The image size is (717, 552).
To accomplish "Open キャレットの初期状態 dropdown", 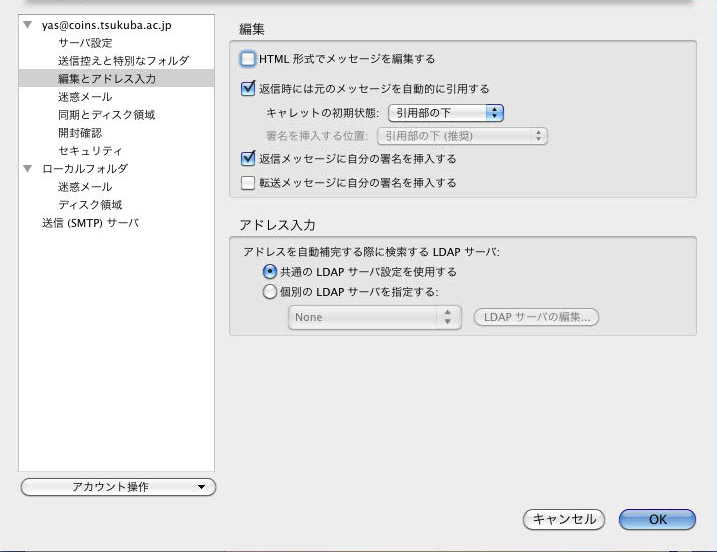I will (x=445, y=113).
